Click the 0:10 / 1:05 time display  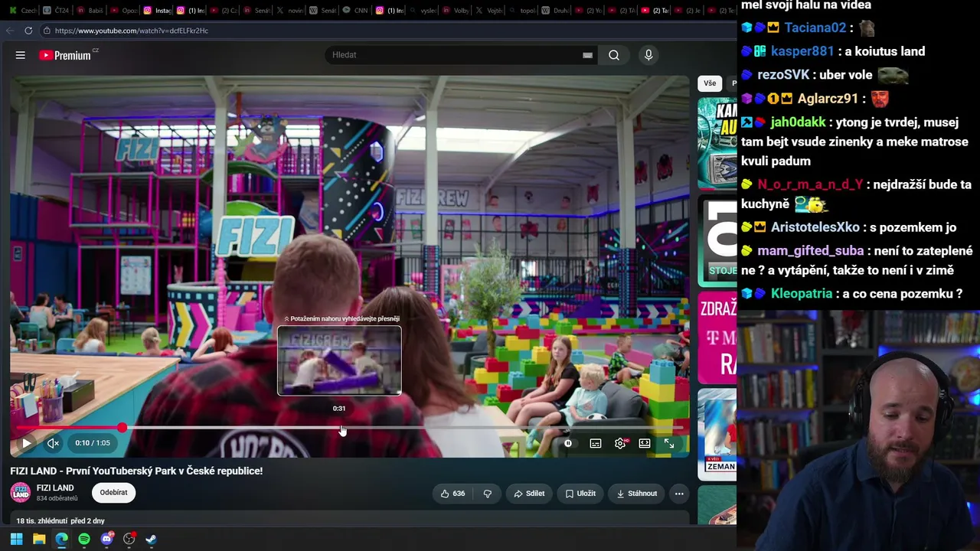coord(93,443)
